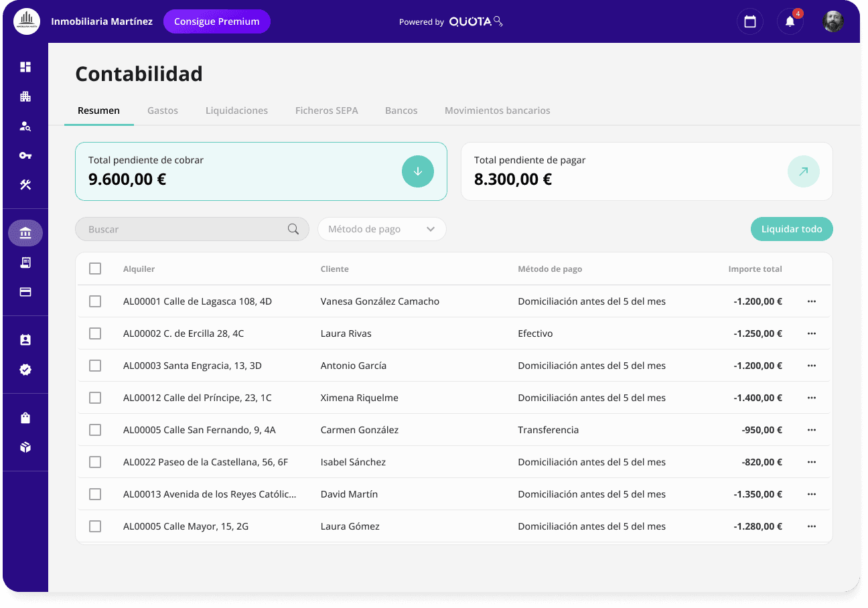
Task: Select the Total pendiente de cobrar card
Action: [261, 171]
